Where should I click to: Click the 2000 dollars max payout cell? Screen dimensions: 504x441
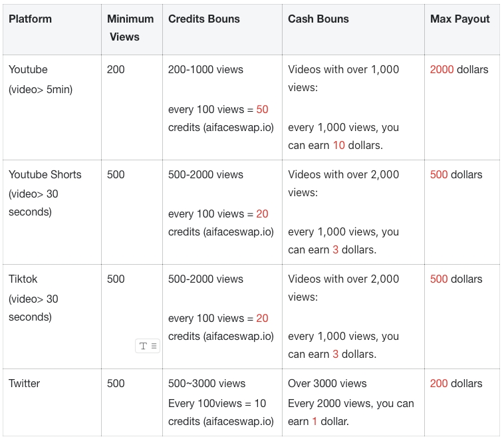coord(462,108)
